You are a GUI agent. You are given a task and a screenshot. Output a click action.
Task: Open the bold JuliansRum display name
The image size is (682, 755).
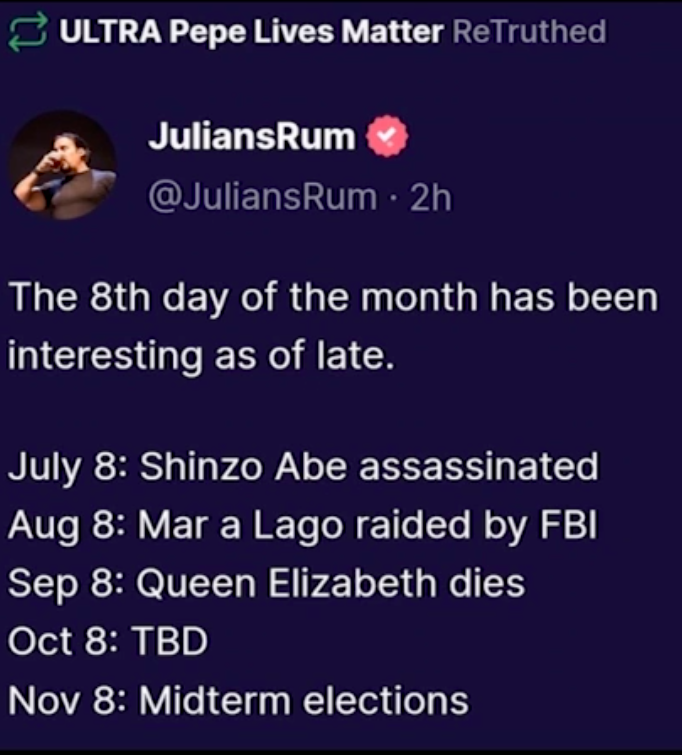(x=252, y=137)
